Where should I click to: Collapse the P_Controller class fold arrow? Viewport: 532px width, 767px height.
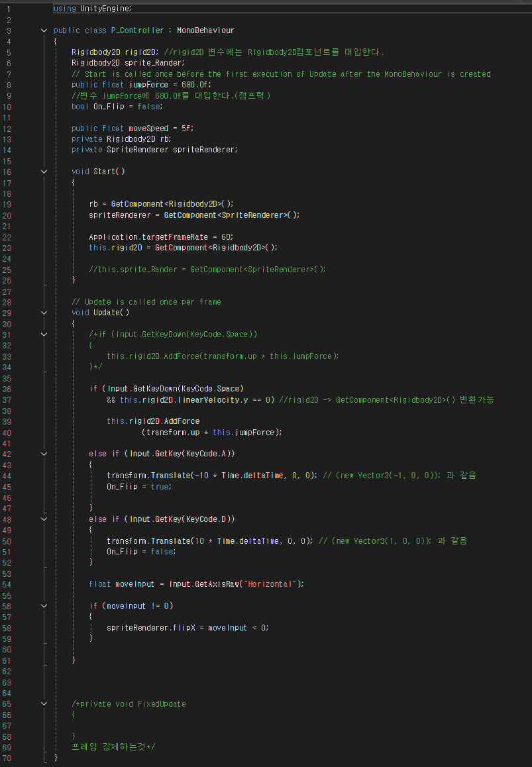pos(44,30)
